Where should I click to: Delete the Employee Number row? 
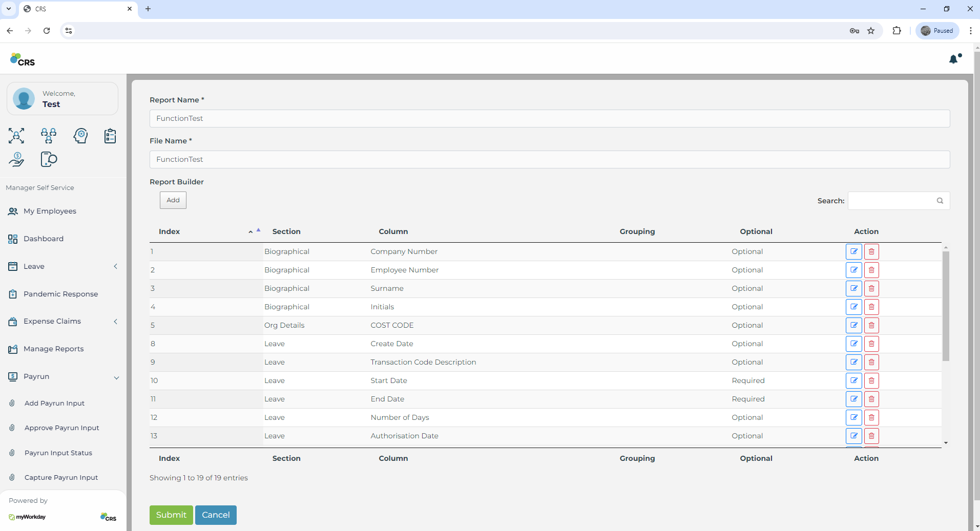871,270
